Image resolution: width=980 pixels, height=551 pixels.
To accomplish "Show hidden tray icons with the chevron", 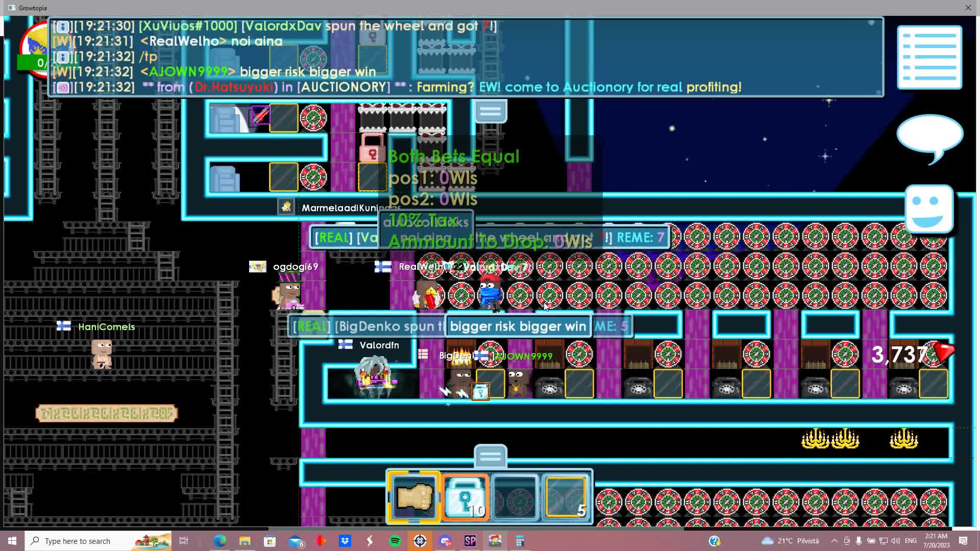I will (834, 541).
